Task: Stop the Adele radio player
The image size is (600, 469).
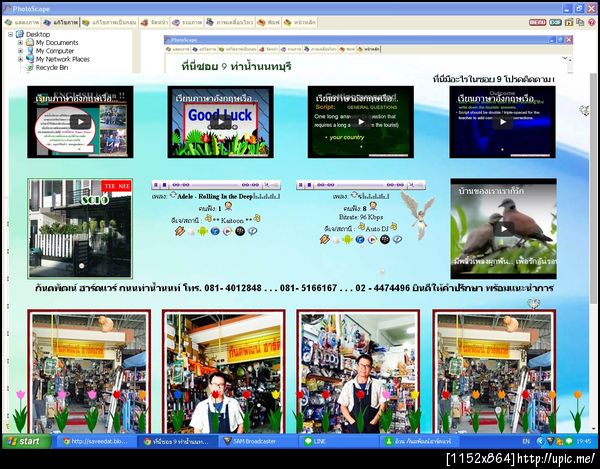Action: click(x=164, y=185)
